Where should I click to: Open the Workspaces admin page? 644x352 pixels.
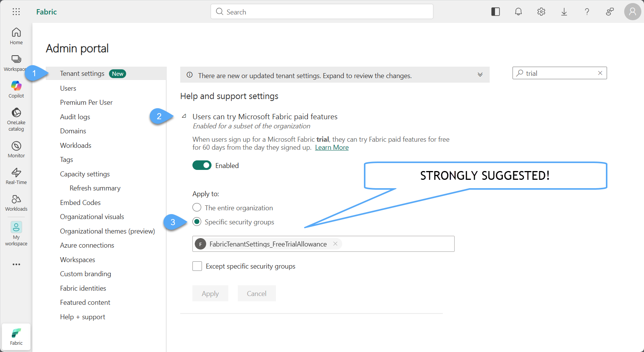[77, 260]
